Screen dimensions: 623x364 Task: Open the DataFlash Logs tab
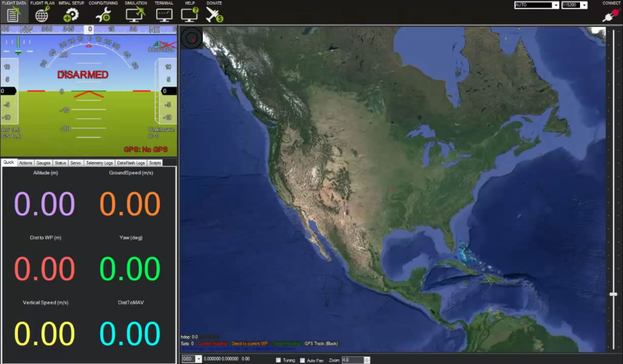coord(131,163)
